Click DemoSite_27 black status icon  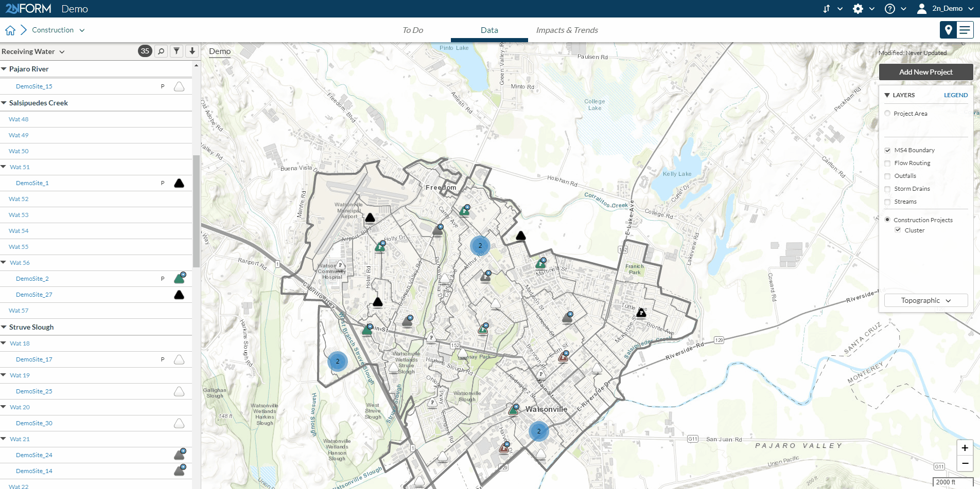[179, 295]
